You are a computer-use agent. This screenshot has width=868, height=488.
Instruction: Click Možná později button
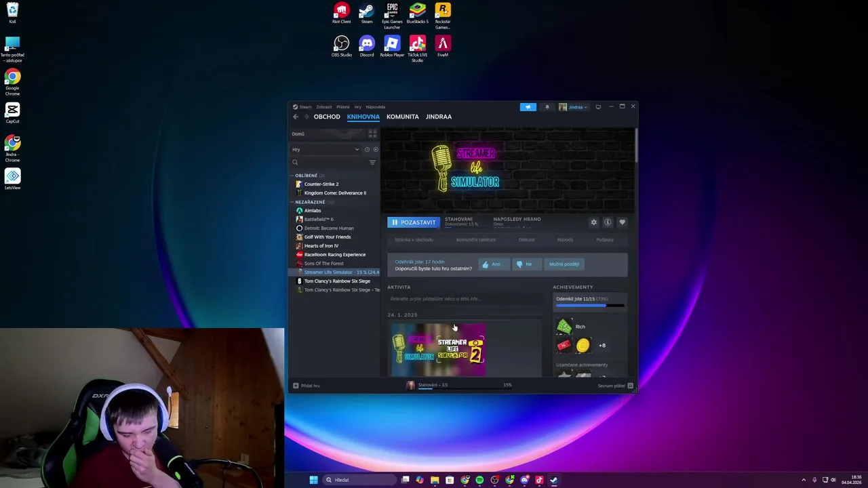tap(564, 264)
